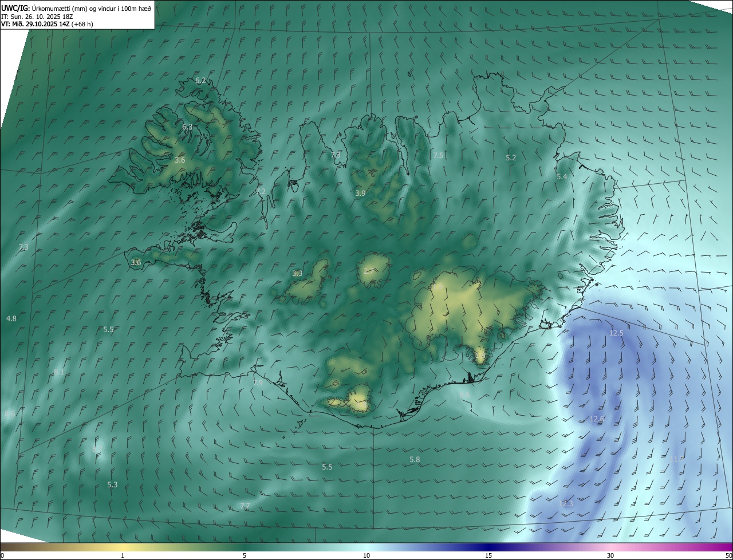The image size is (733, 560).
Task: Click the 12.6 value label
Action: click(x=597, y=419)
